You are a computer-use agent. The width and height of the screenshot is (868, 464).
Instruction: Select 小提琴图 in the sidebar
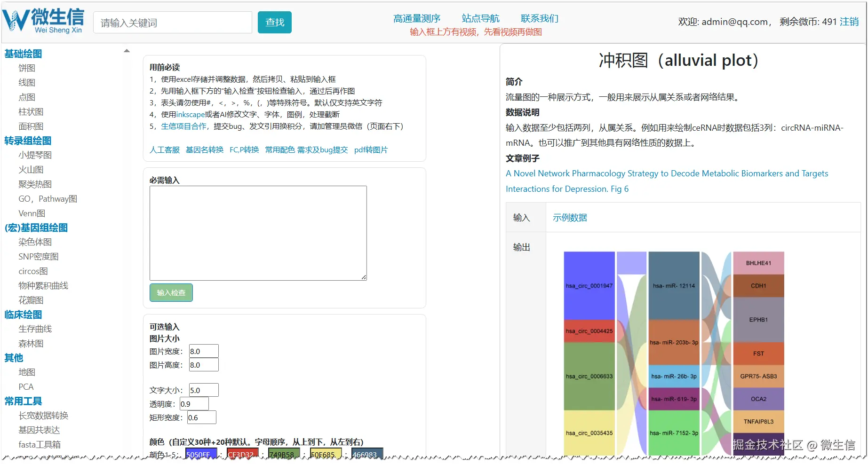[x=35, y=155]
